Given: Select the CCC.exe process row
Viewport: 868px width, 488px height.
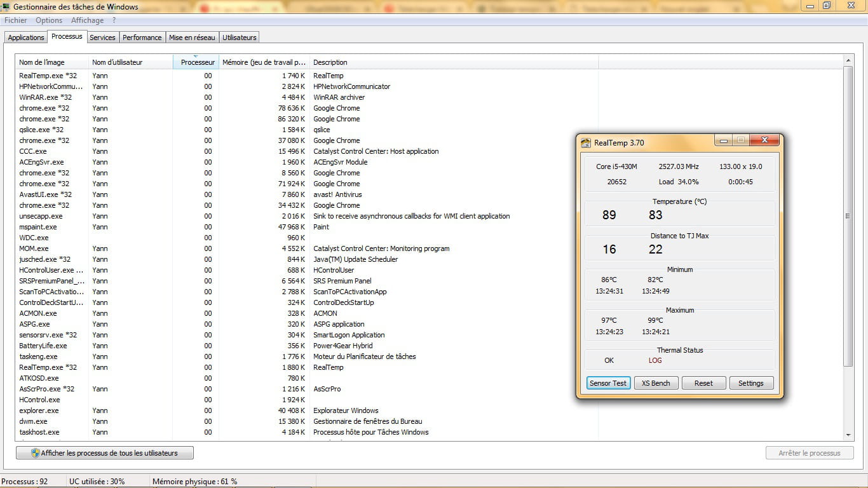Looking at the screenshot, I should coord(307,151).
